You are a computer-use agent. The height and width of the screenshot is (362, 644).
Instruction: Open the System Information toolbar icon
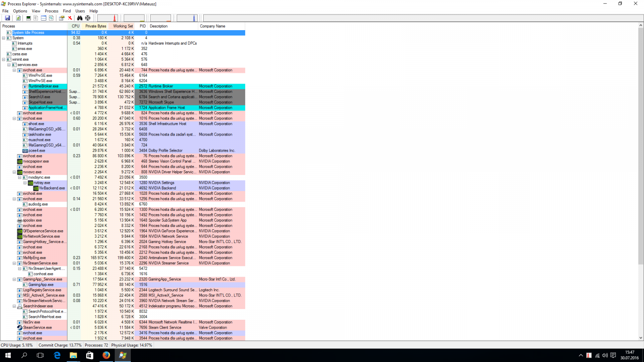28,18
